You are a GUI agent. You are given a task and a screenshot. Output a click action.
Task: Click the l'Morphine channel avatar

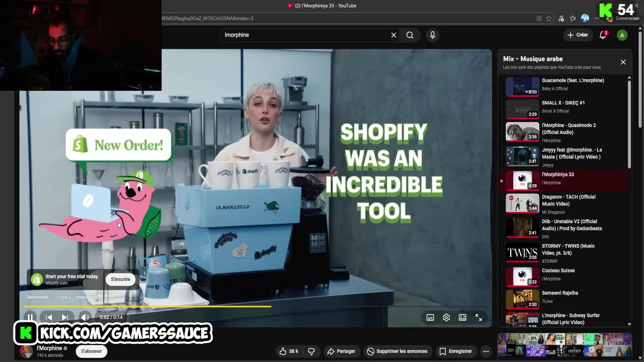tap(26, 351)
